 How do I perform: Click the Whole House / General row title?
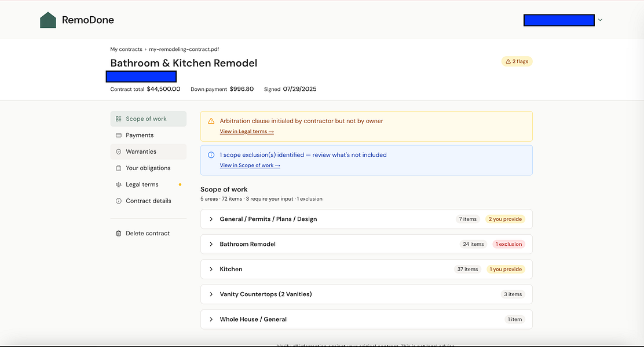pos(253,319)
